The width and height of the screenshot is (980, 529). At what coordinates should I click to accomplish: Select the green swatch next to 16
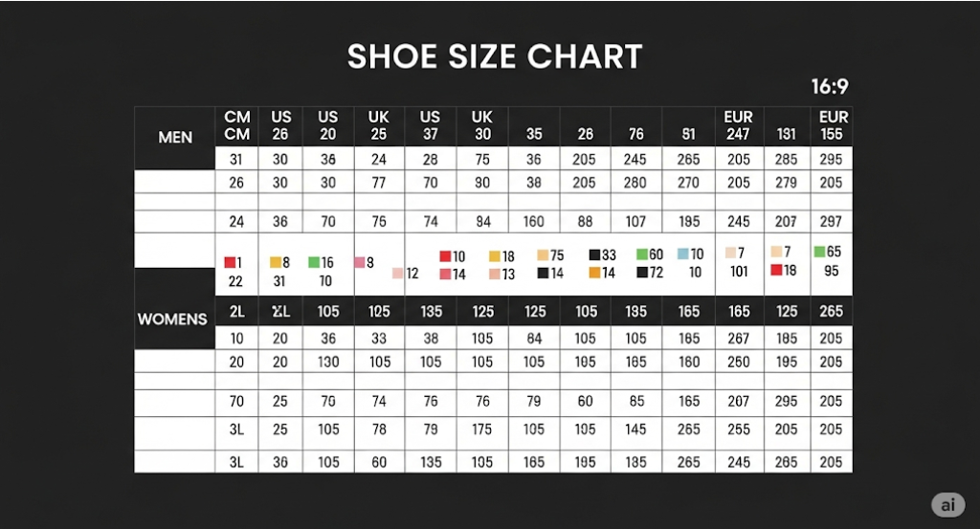314,262
